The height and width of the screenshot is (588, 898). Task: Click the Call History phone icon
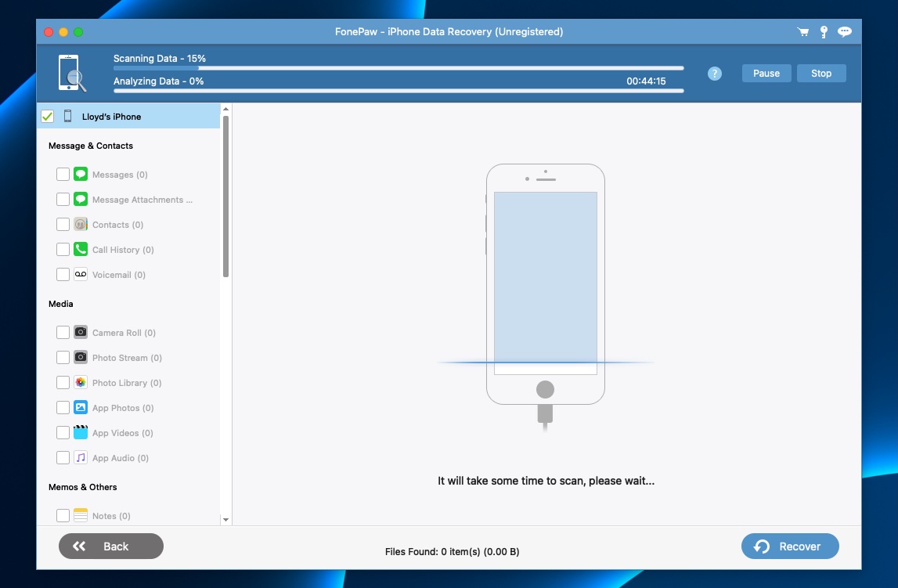point(81,250)
